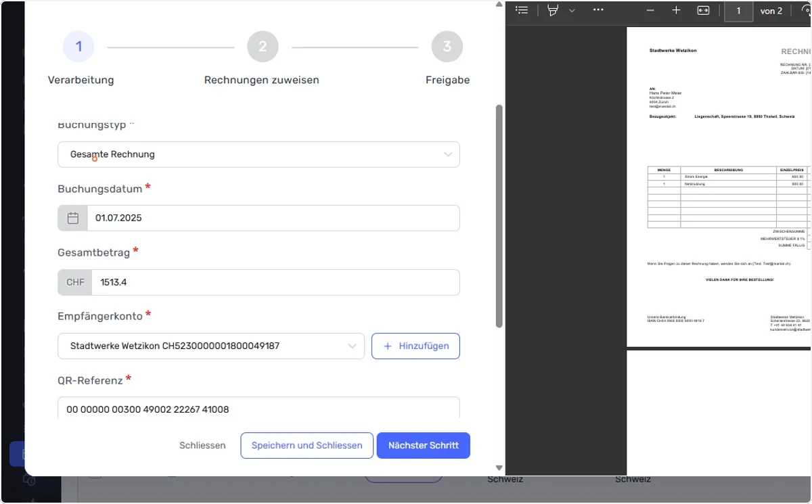
Task: Click the CHF currency prefix
Action: 75,282
